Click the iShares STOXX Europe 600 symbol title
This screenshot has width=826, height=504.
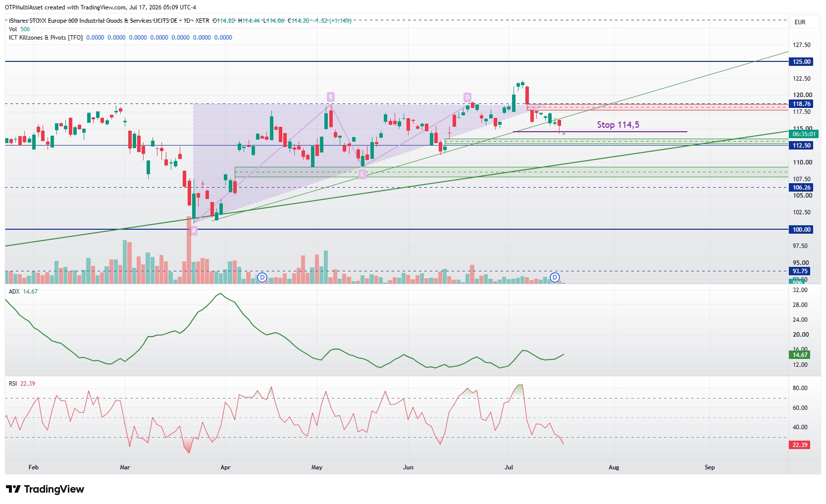93,21
